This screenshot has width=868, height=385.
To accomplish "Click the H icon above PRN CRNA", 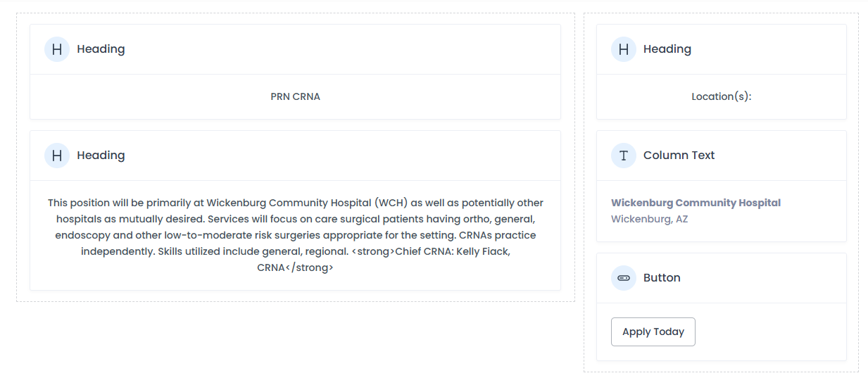I will pos(57,49).
